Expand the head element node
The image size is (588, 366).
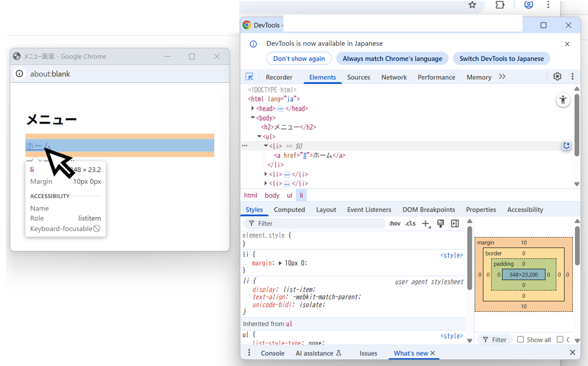253,108
